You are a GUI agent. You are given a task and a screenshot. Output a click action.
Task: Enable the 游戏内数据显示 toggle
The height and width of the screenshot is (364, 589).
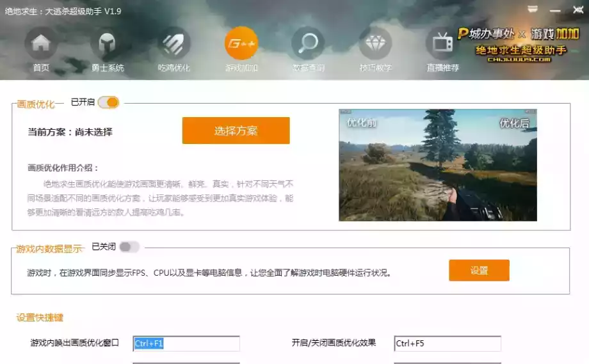129,247
